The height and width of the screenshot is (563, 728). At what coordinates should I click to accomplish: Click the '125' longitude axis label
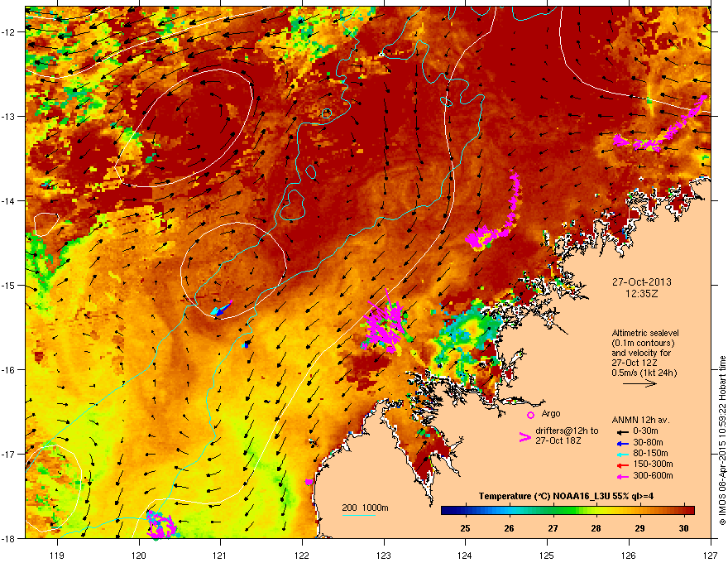(547, 555)
